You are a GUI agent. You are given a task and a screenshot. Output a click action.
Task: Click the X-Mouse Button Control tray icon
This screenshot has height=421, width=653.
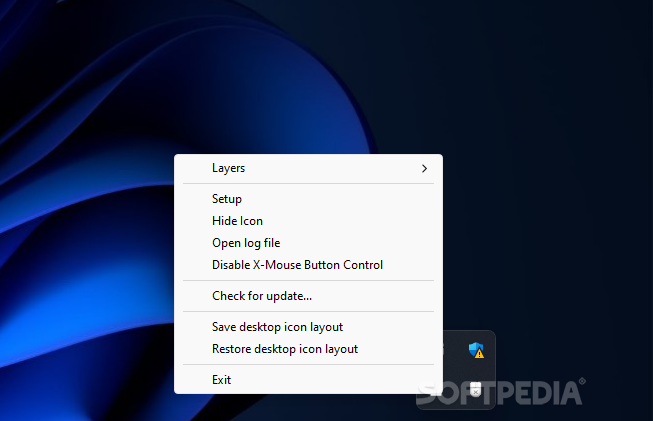[x=475, y=389]
